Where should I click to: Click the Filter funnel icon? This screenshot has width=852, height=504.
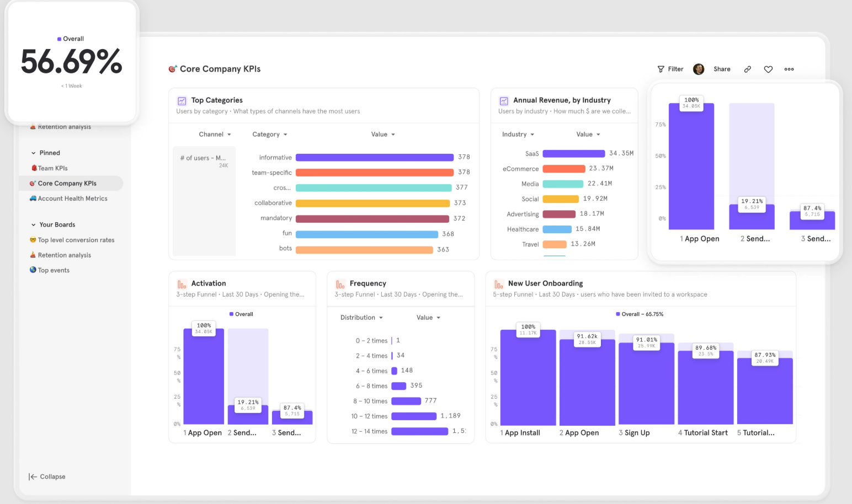(662, 69)
